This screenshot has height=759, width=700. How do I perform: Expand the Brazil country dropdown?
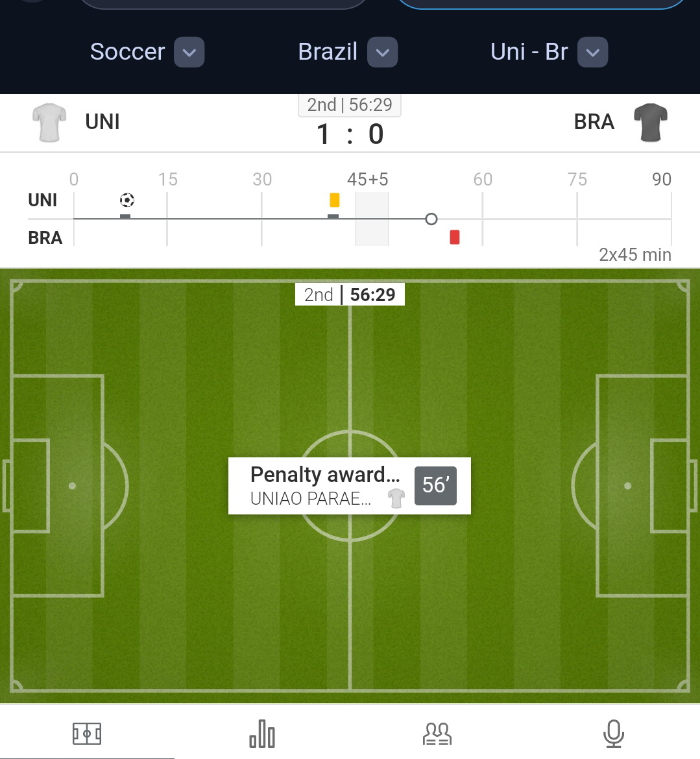click(383, 53)
